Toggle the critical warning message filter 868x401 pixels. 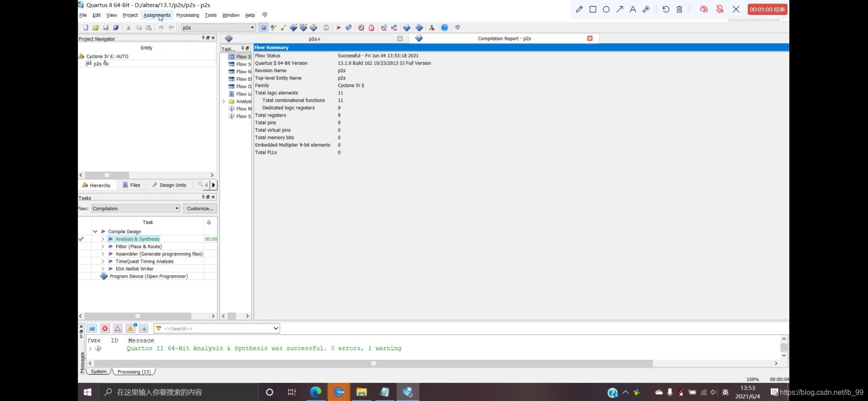[x=118, y=329]
